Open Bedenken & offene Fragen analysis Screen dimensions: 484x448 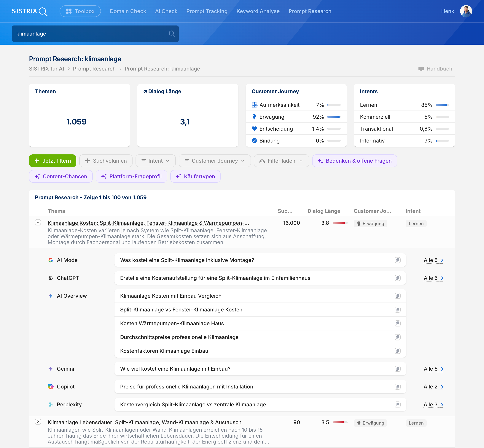pos(354,161)
